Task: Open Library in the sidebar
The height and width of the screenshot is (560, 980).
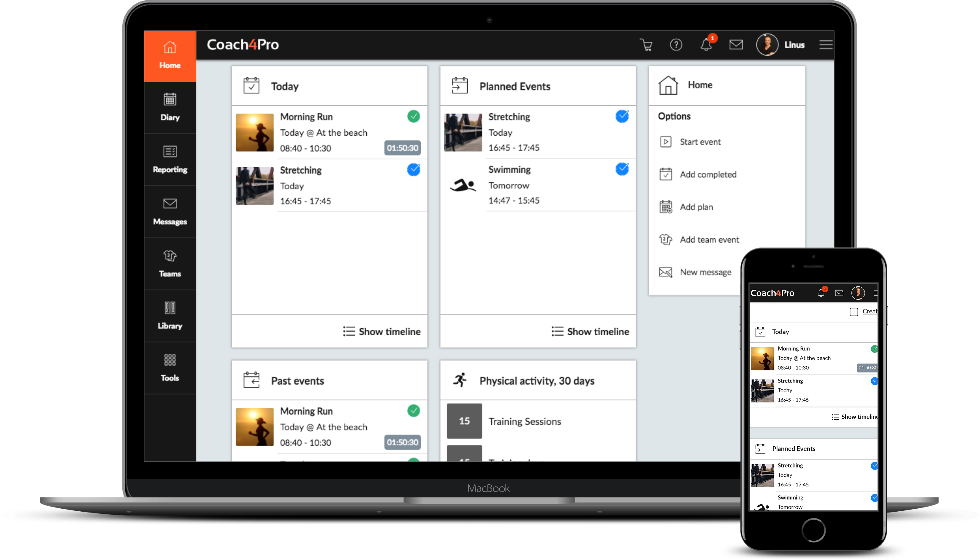Action: click(170, 316)
